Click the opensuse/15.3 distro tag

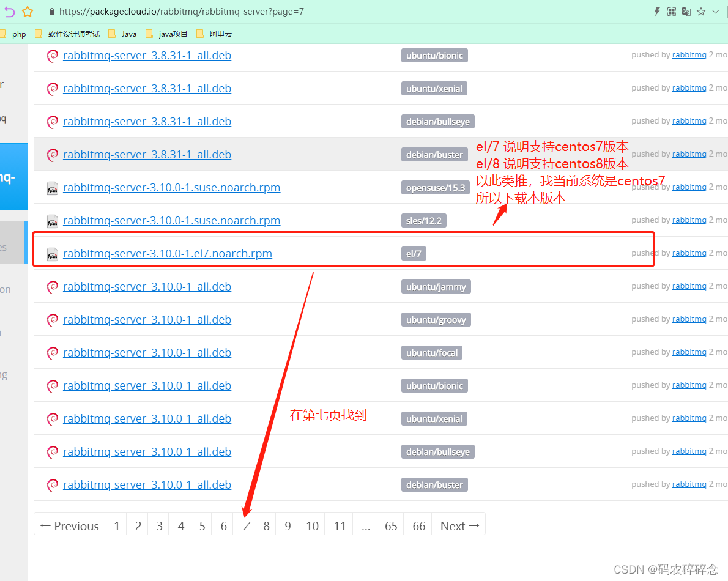tap(436, 188)
